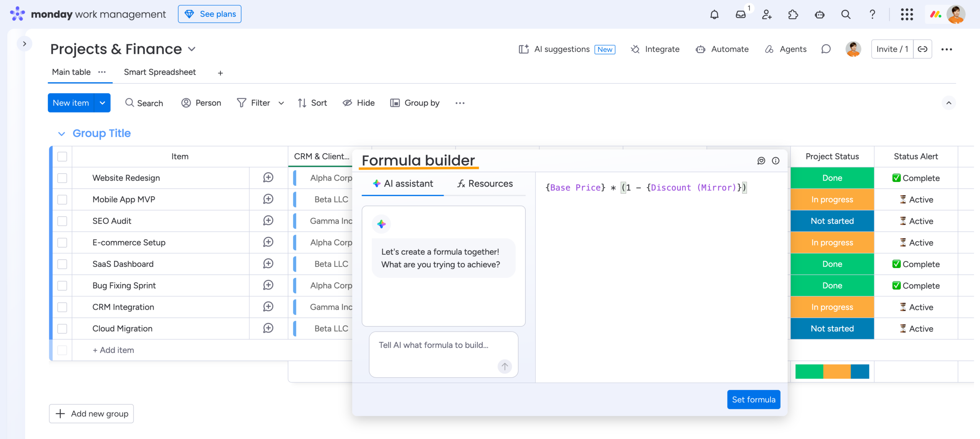The height and width of the screenshot is (439, 980).
Task: Click the invite members person icon
Action: [x=767, y=15]
